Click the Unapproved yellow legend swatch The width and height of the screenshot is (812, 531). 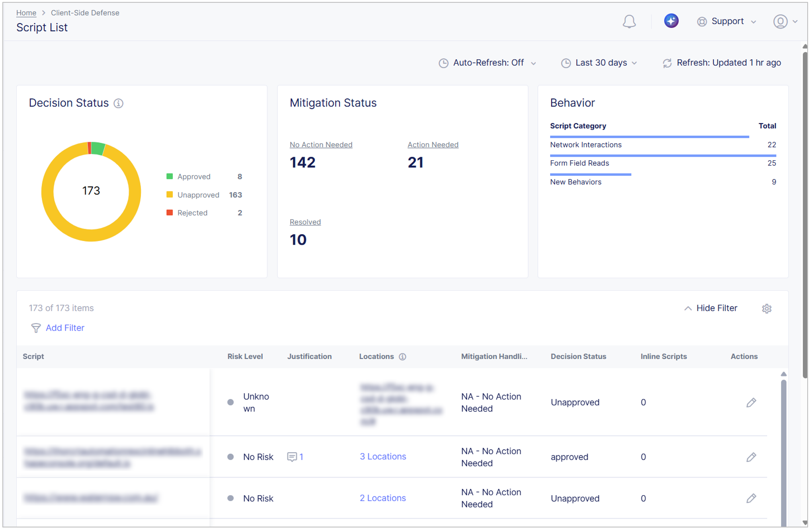tap(170, 195)
